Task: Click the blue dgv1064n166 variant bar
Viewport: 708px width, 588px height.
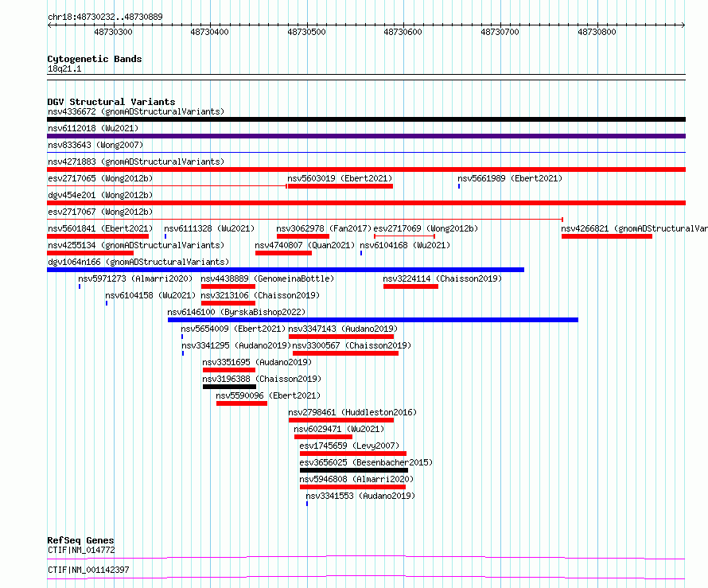Action: pyautogui.click(x=286, y=270)
